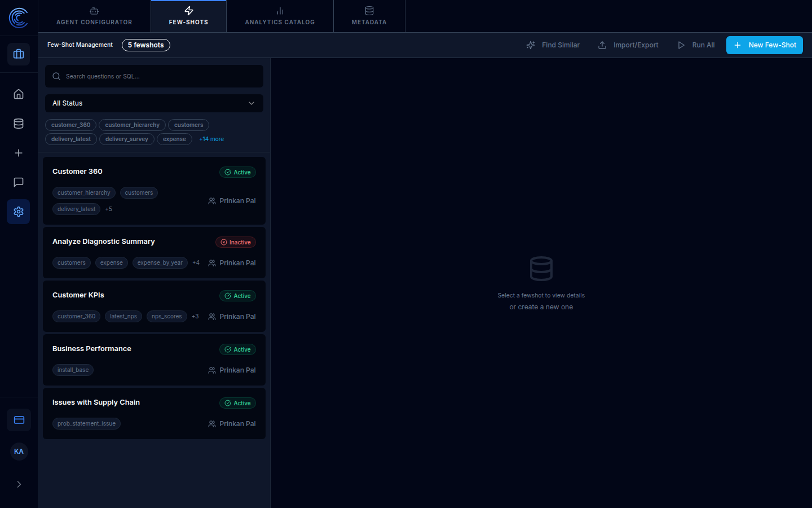Click the app logo in top-left corner
Viewport: 812px width, 508px height.
click(x=19, y=18)
